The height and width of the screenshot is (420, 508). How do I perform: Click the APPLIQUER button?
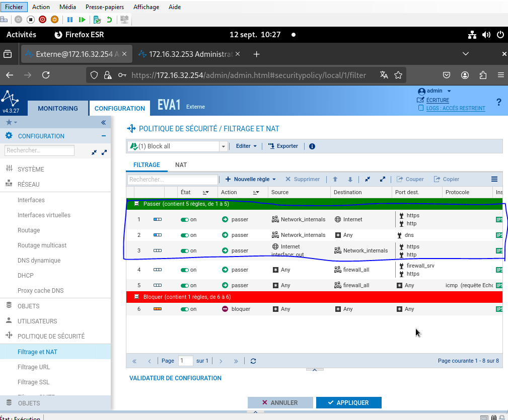348,403
